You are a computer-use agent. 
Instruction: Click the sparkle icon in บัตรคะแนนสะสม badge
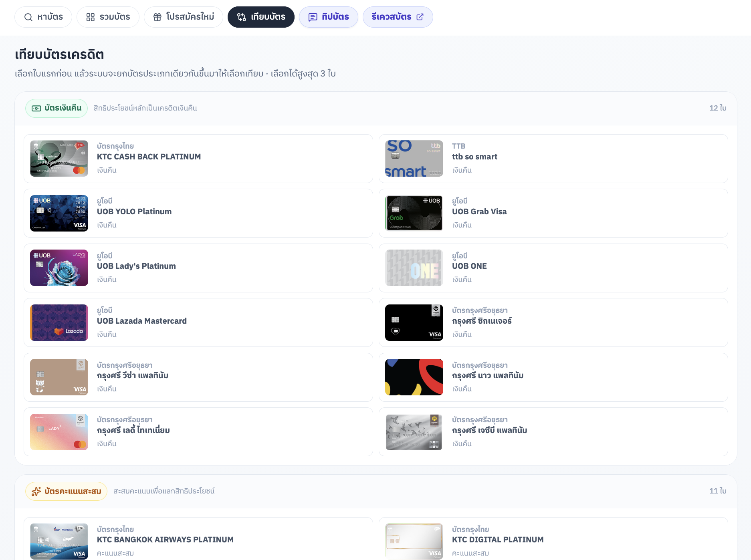point(36,491)
